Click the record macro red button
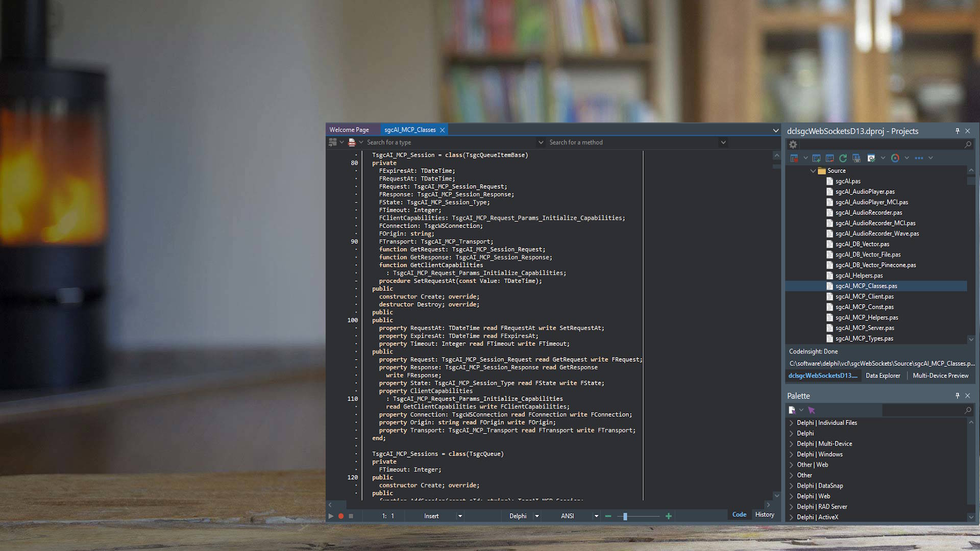Image resolution: width=980 pixels, height=551 pixels. pyautogui.click(x=341, y=516)
